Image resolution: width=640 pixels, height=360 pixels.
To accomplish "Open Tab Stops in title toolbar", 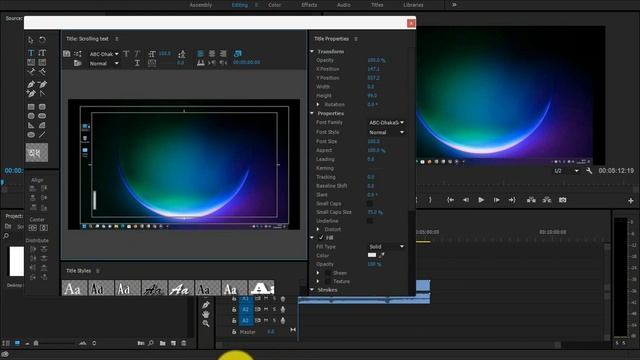I will [200, 63].
